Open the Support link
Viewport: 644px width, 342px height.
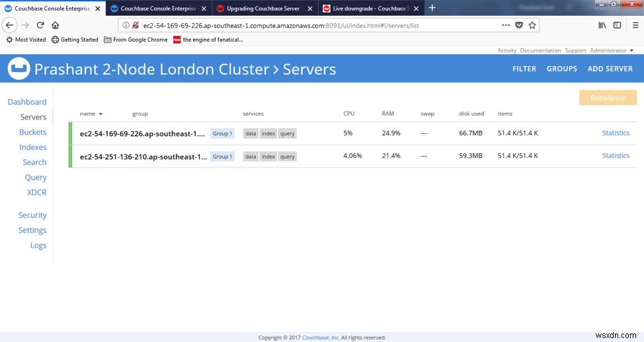click(575, 50)
